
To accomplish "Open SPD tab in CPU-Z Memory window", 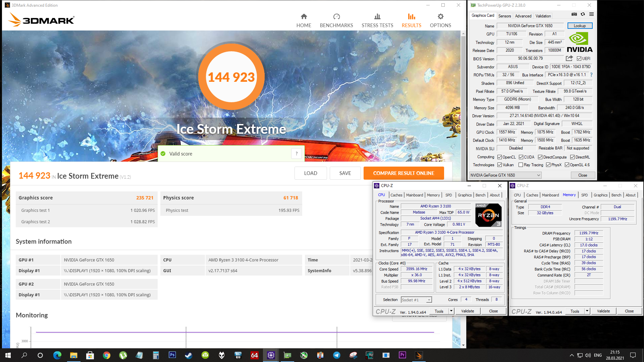I will pyautogui.click(x=584, y=195).
